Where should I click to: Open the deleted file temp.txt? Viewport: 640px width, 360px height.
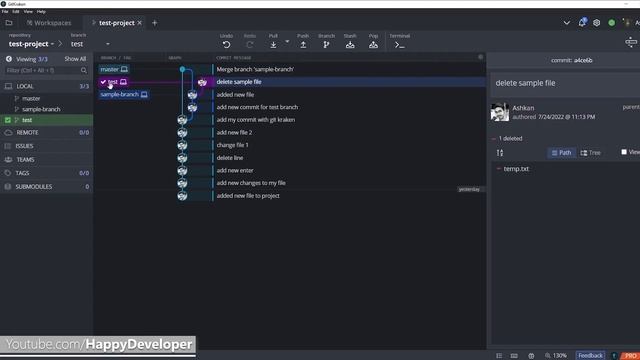[x=516, y=169]
